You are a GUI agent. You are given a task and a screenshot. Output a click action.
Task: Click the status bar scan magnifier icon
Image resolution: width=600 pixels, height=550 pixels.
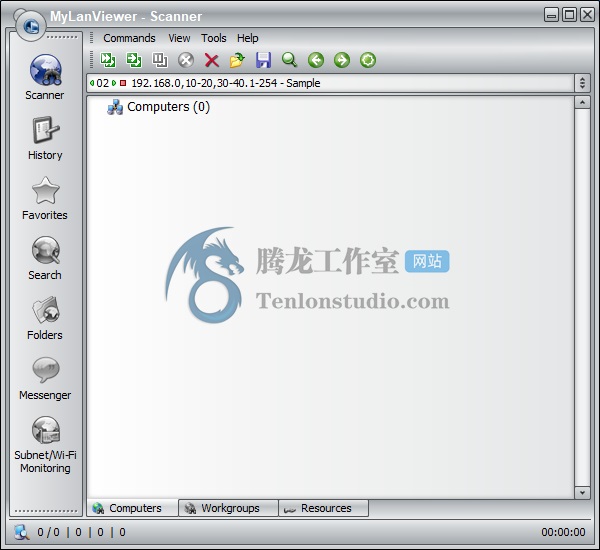coord(22,532)
